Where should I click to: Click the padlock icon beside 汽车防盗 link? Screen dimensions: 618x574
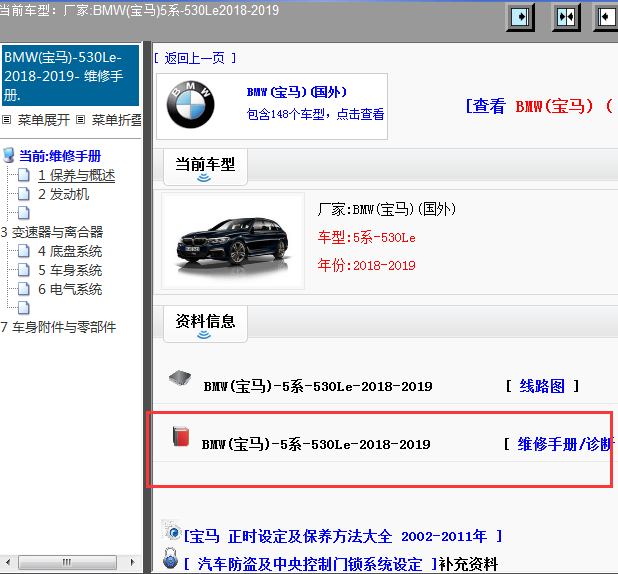[170, 558]
